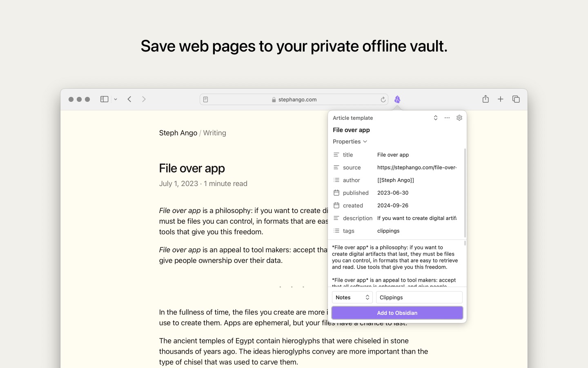
Task: Open a new tab with plus icon
Action: 501,99
